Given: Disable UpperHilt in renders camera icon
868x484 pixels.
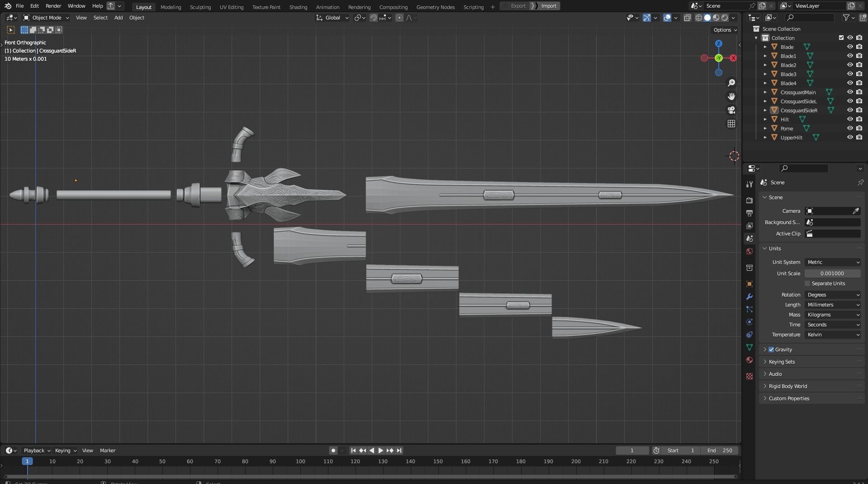Looking at the screenshot, I should 859,137.
